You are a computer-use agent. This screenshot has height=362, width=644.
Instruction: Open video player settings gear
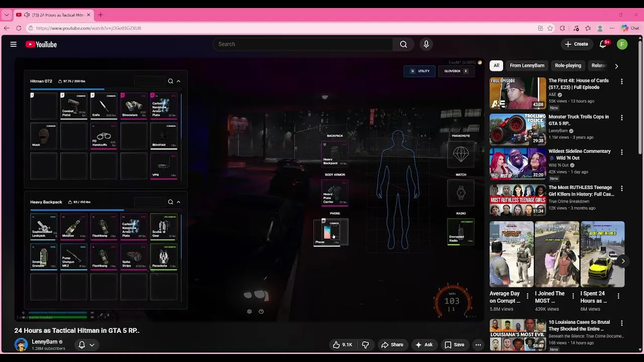[249, 312]
